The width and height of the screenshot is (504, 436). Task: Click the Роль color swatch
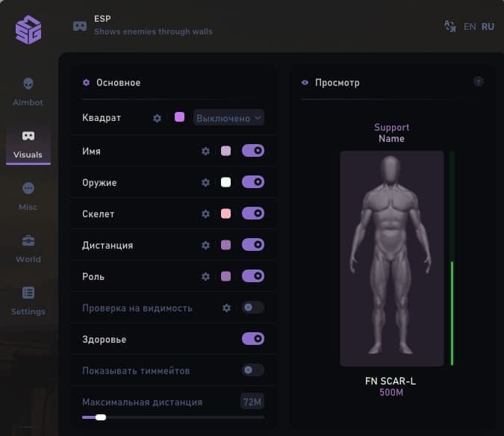pyautogui.click(x=225, y=277)
